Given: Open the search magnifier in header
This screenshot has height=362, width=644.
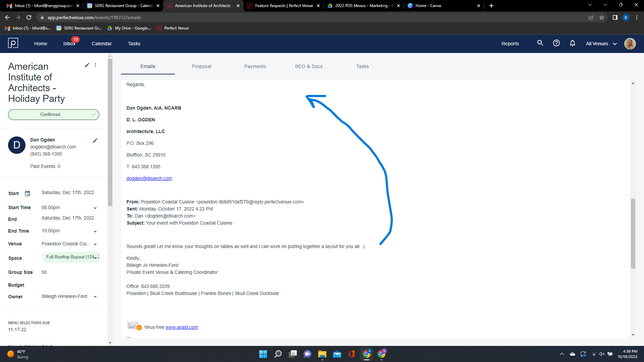Looking at the screenshot, I should click(540, 43).
